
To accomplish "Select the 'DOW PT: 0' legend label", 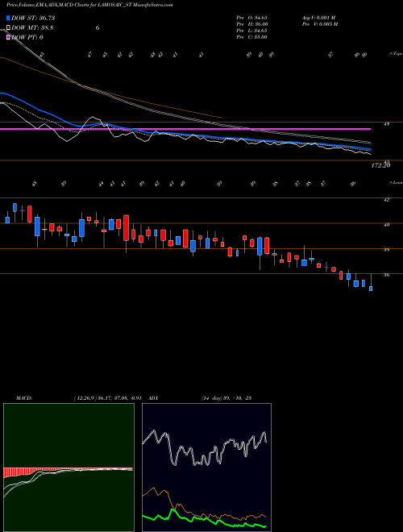I will pos(27,37).
